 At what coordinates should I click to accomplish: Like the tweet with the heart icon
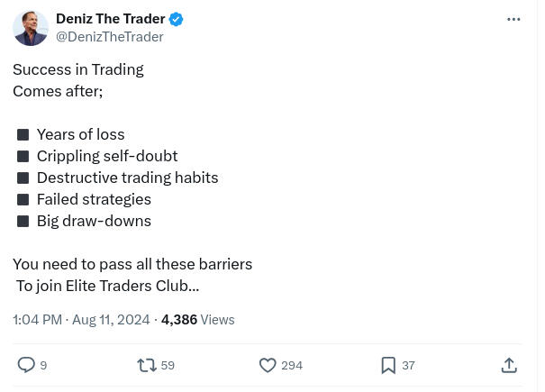coord(268,365)
